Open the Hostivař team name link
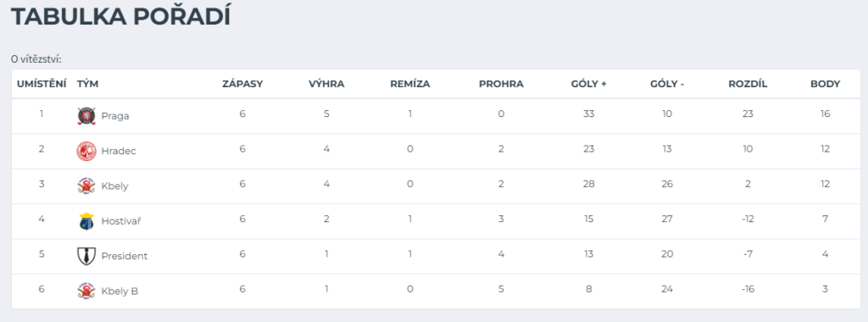This screenshot has width=868, height=322. tap(120, 221)
